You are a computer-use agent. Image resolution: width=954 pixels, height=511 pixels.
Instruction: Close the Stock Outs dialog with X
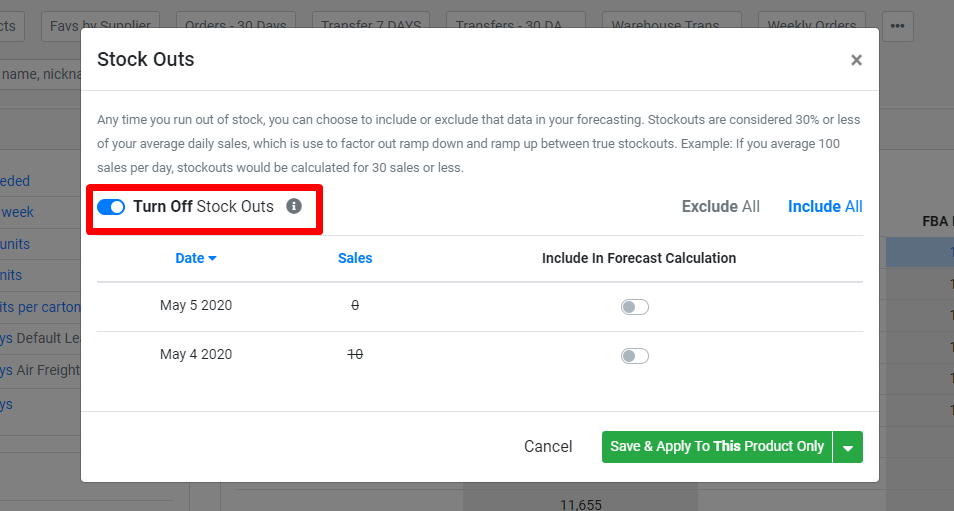[x=856, y=60]
